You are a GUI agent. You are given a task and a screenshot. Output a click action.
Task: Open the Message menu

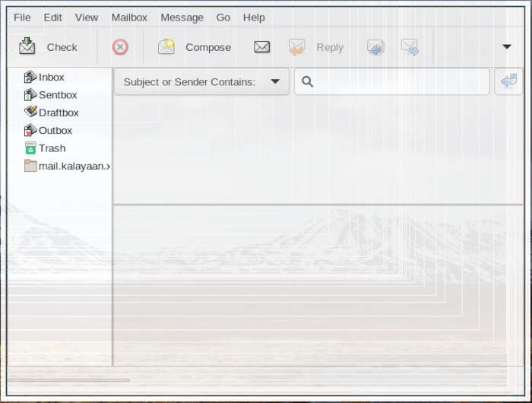pos(182,17)
